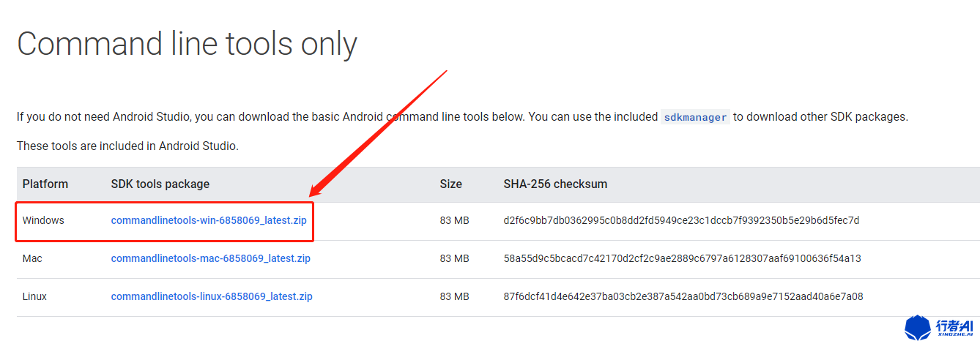Click the Windows package SHA-256 checksum value
This screenshot has width=980, height=341.
point(681,220)
